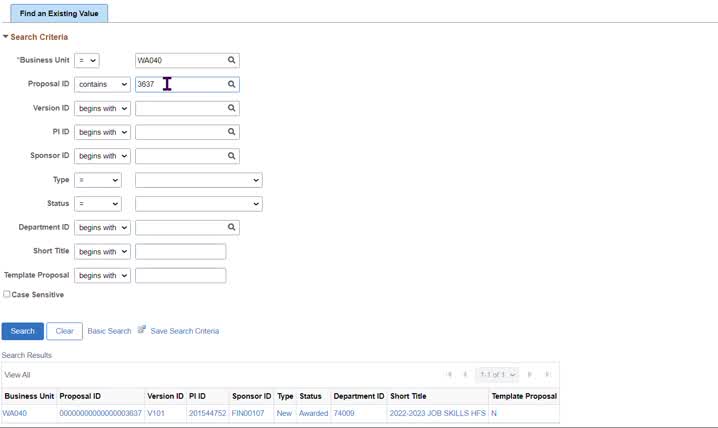Click the Version ID column header

165,396
